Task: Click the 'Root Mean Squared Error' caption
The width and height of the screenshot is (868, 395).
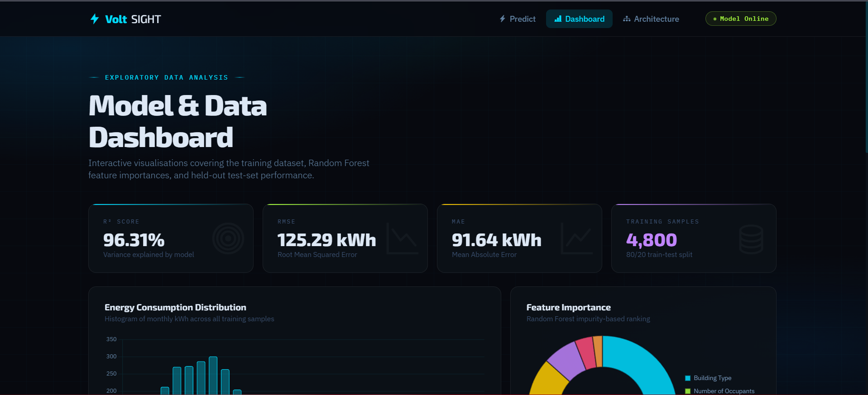Action: click(317, 255)
